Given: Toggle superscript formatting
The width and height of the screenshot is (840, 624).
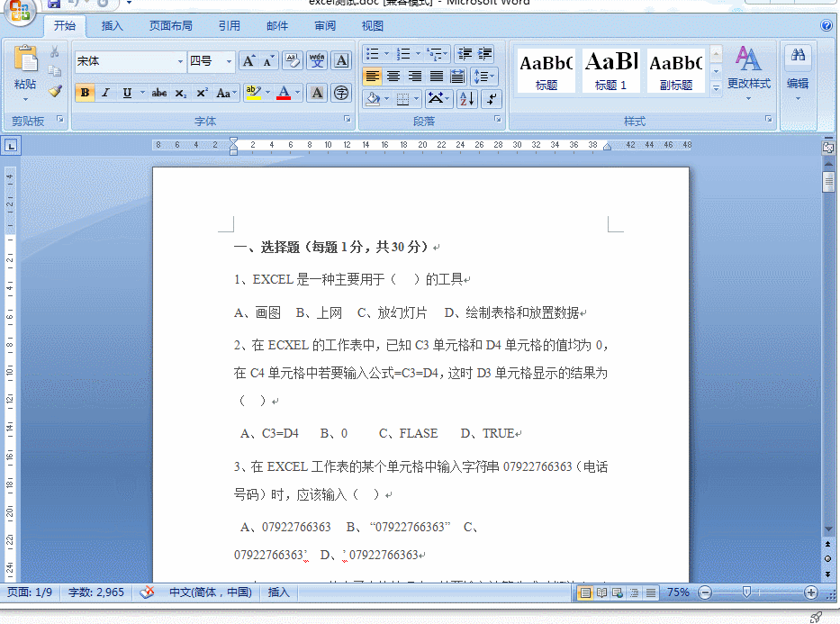Looking at the screenshot, I should point(202,93).
